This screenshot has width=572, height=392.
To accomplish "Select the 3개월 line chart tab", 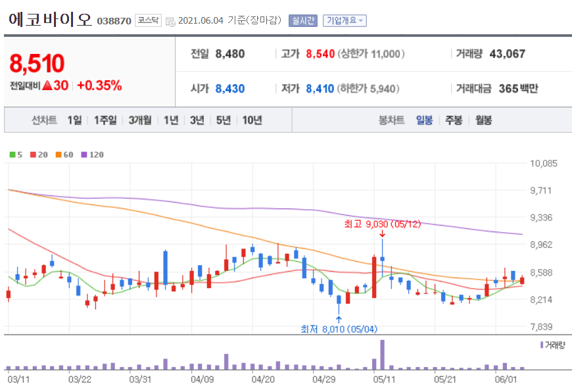I will (140, 120).
